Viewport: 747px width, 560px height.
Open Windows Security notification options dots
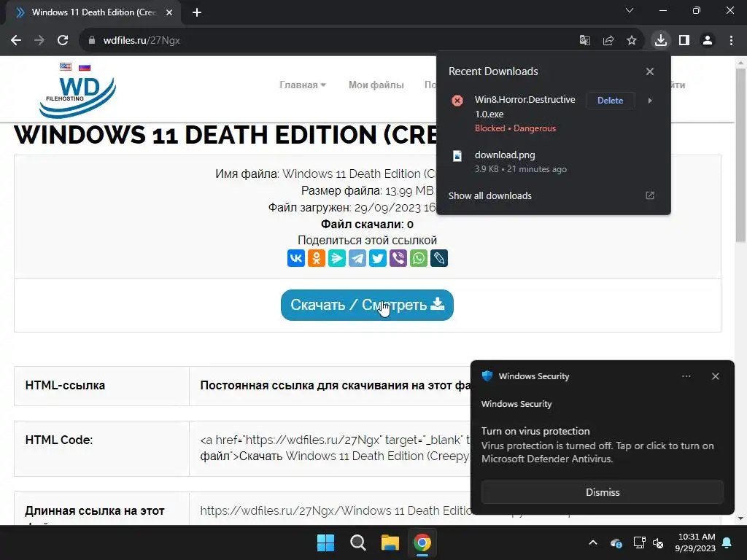coord(686,376)
